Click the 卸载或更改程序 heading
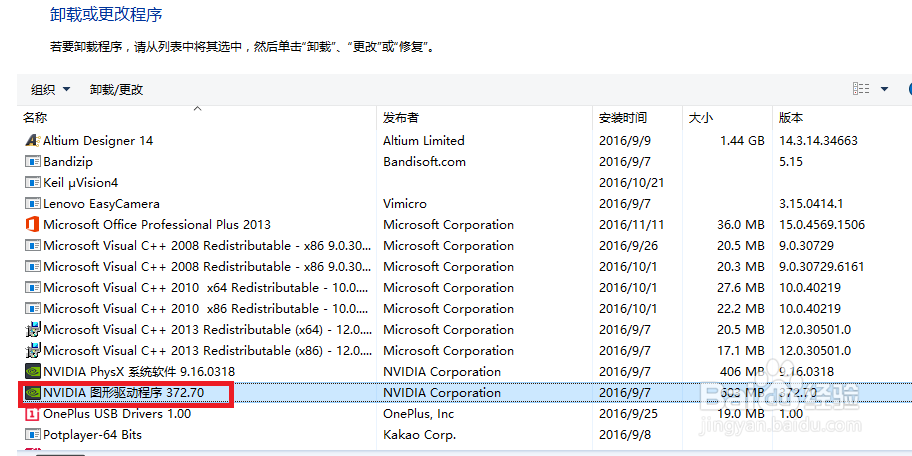912x456 pixels. point(106,15)
